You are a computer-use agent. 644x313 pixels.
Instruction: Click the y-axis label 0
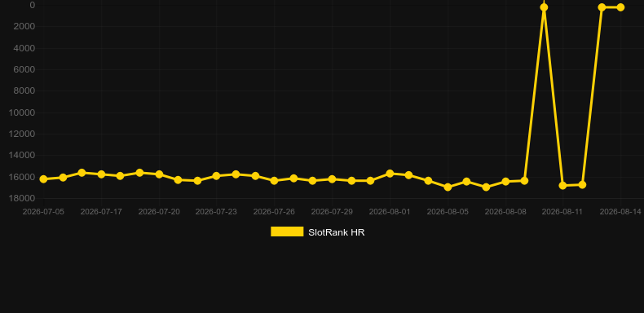[x=33, y=5]
